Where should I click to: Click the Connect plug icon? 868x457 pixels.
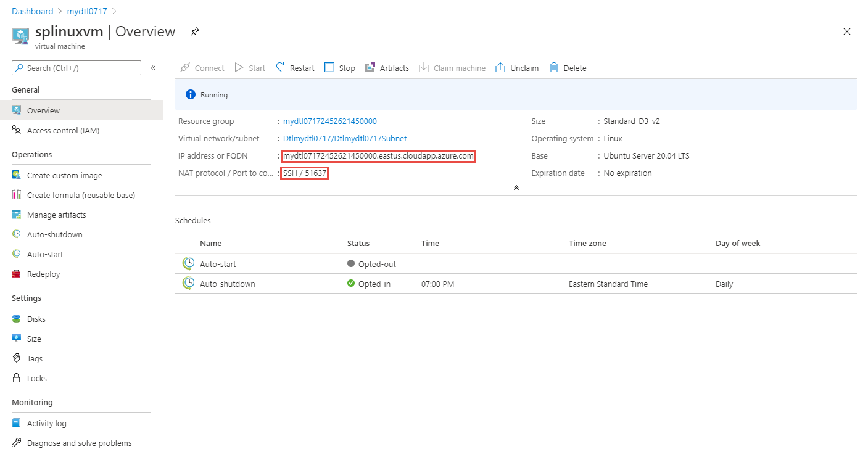point(184,67)
